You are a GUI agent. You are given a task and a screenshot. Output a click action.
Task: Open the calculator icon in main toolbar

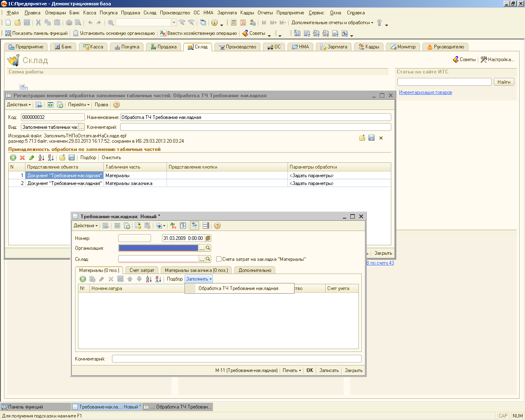point(234,23)
